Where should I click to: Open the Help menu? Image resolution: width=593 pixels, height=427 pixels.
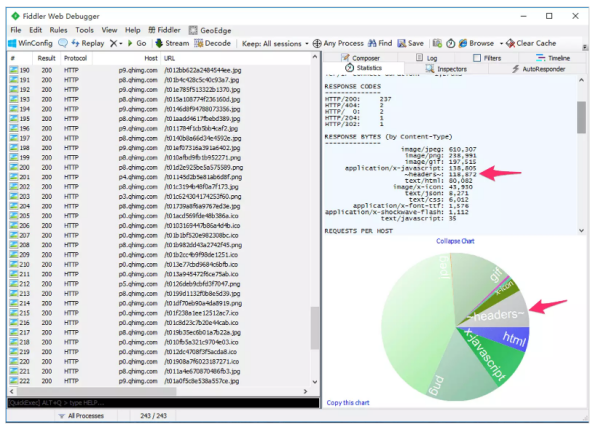(132, 30)
